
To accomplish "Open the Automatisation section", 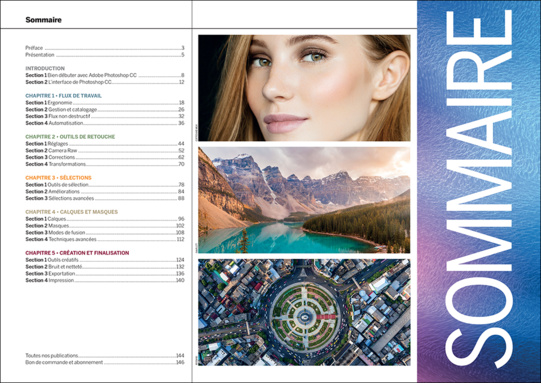I will tap(105, 123).
